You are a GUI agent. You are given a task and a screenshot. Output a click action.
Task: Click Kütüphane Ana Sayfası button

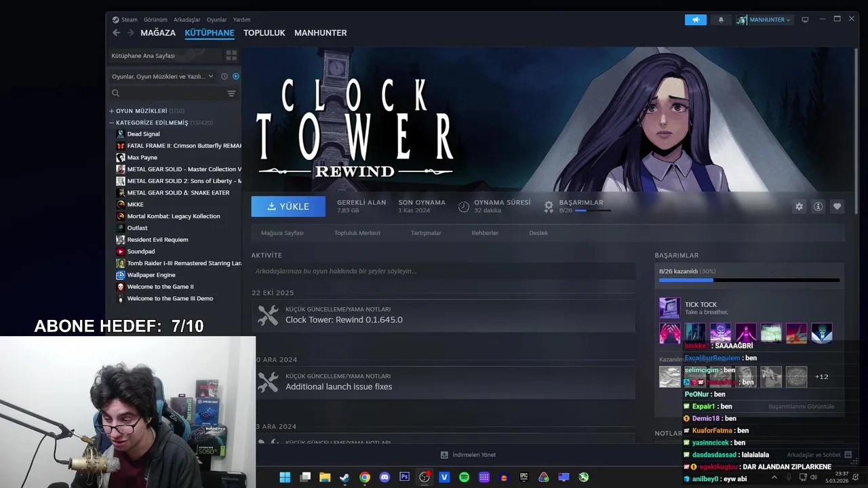(165, 56)
